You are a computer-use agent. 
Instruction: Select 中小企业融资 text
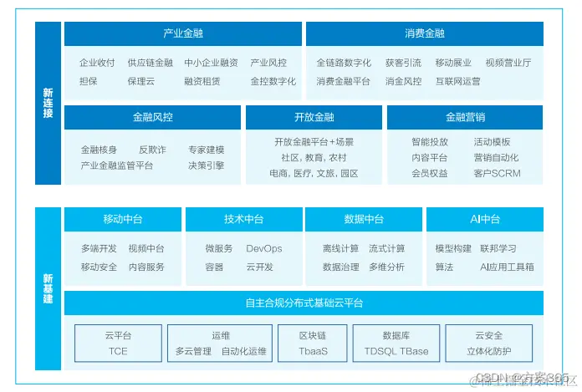(212, 63)
